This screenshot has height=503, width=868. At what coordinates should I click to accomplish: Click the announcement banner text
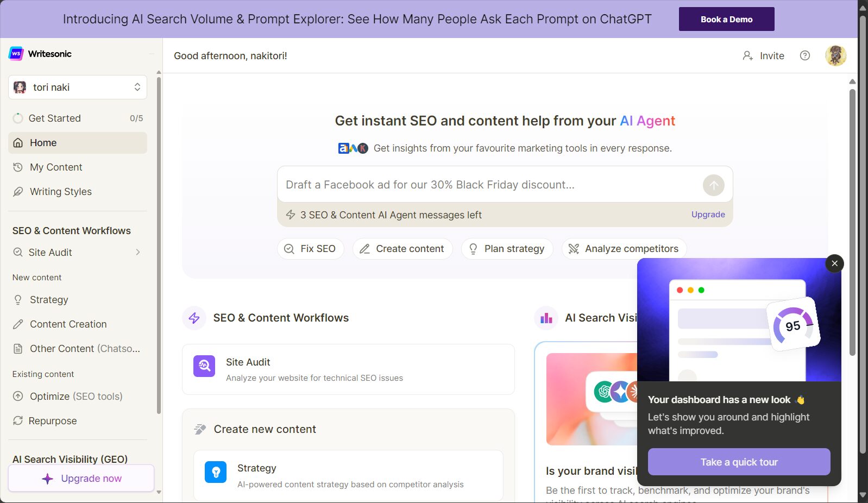(357, 19)
